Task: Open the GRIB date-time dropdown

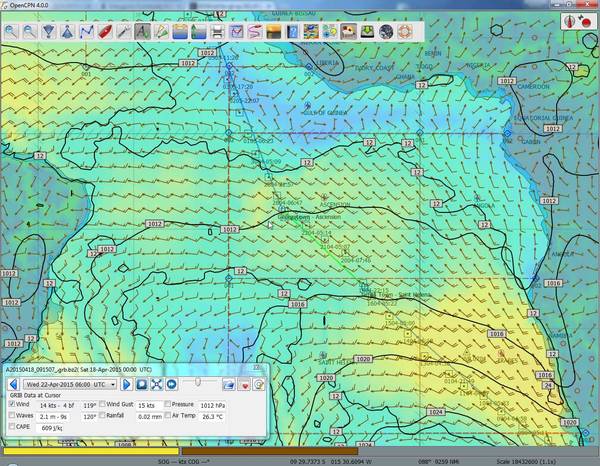Action: tap(70, 384)
